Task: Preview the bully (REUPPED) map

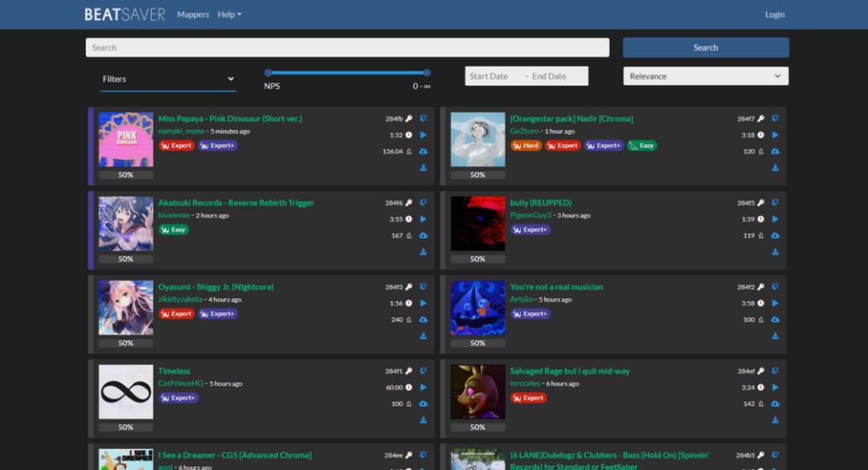Action: click(776, 219)
